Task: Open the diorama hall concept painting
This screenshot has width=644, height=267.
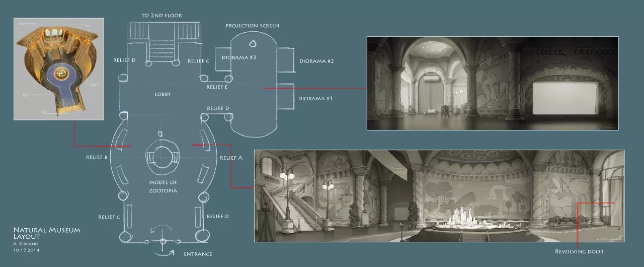Action: coord(492,83)
